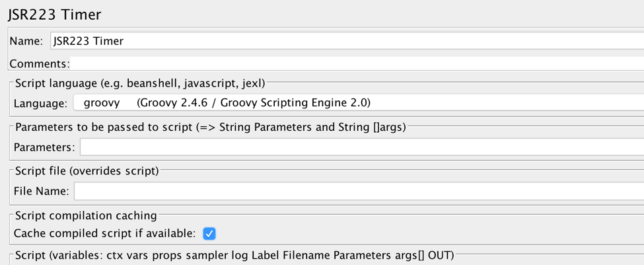The width and height of the screenshot is (644, 265).
Task: Click the Script variables section header
Action: [x=234, y=254]
